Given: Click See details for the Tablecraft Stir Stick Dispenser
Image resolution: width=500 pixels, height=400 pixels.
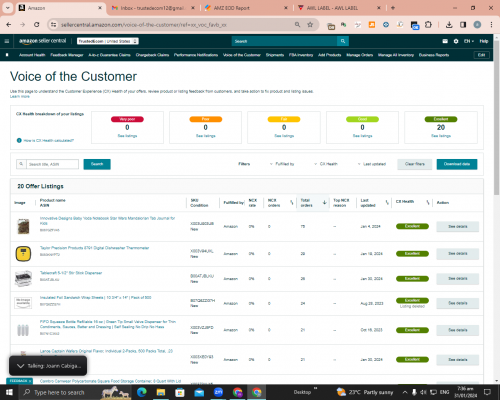Looking at the screenshot, I should (458, 278).
